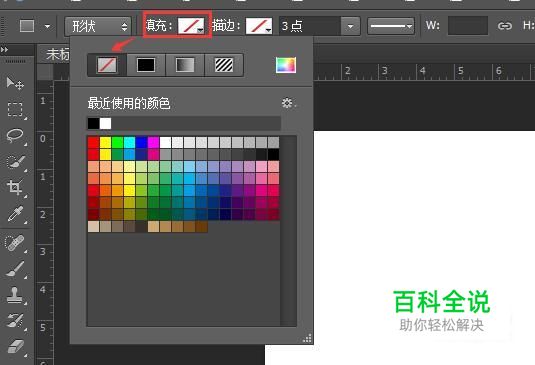The height and width of the screenshot is (365, 535).
Task: Select the Quick Selection tool
Action: tap(15, 162)
